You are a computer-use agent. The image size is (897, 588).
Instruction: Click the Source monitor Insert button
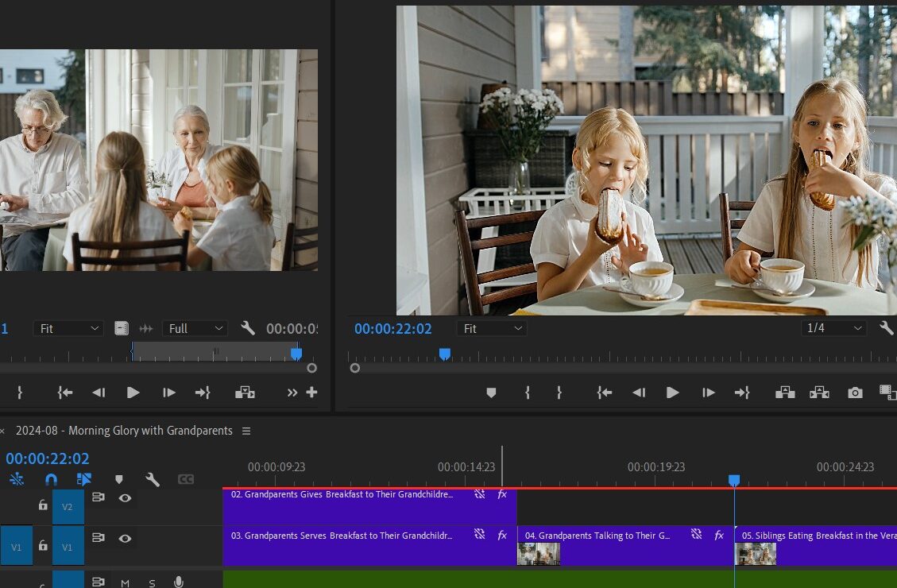245,393
